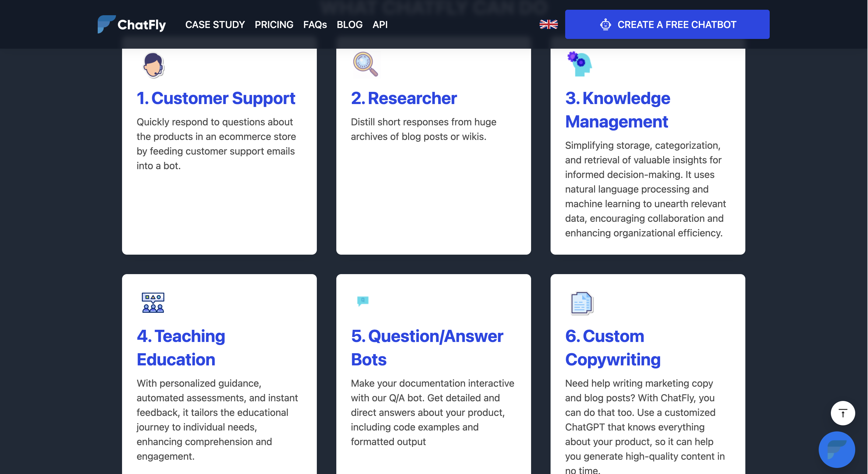The image size is (868, 474).
Task: Navigate to the BLOG page
Action: click(349, 25)
